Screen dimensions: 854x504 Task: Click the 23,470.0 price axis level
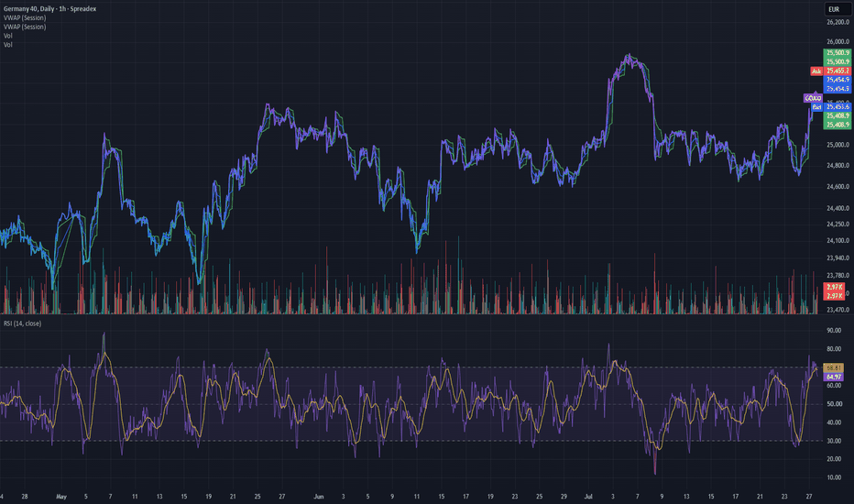(838, 310)
